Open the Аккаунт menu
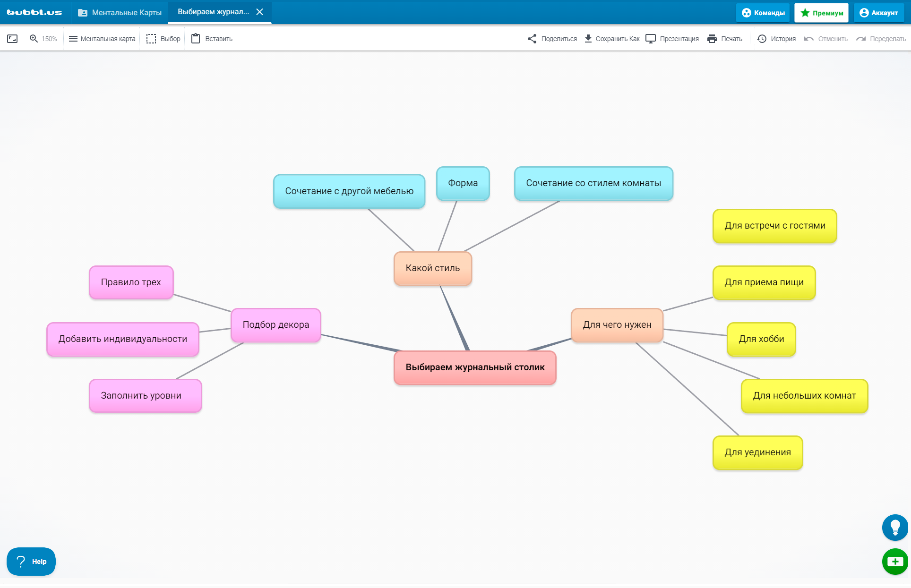The image size is (911, 588). 878,13
